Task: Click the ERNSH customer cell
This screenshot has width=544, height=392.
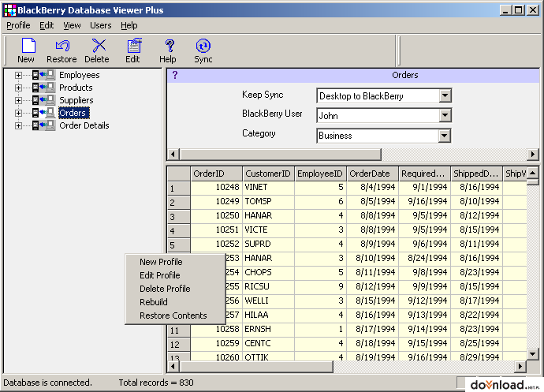Action: [x=268, y=330]
